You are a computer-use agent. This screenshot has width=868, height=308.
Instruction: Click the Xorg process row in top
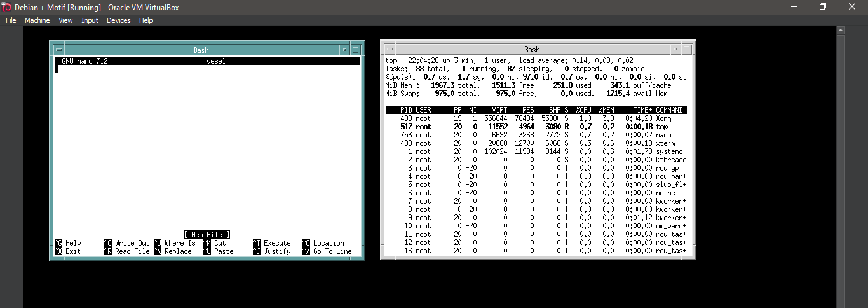(x=536, y=118)
